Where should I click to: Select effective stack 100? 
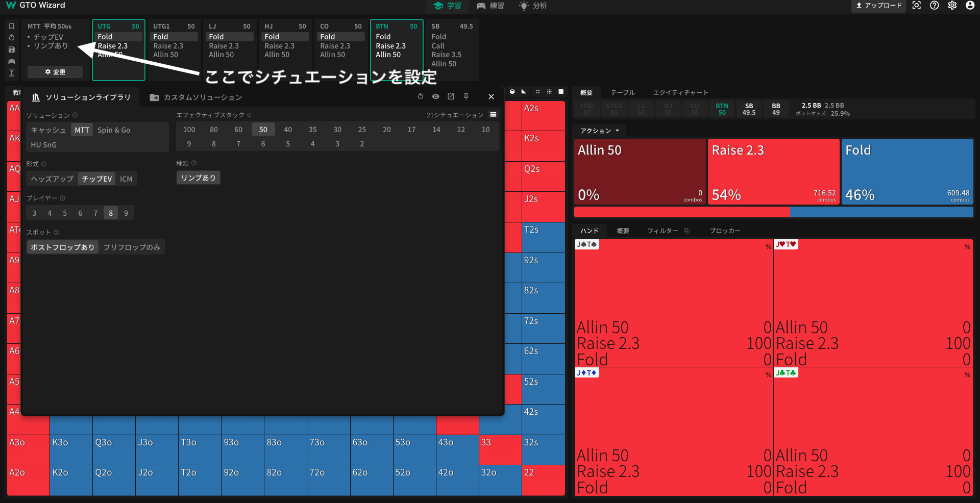pyautogui.click(x=189, y=130)
